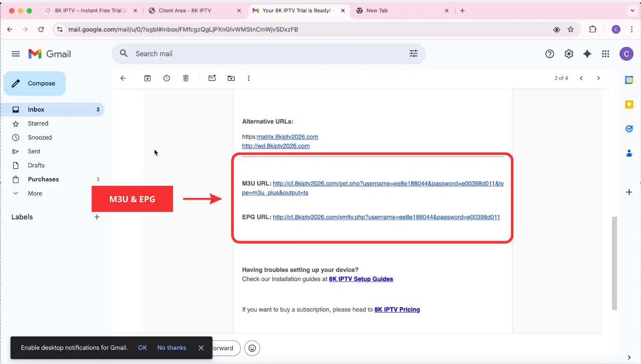Screen dimensions: 641x364
Task: Go to newer email chevron
Action: coord(581,78)
